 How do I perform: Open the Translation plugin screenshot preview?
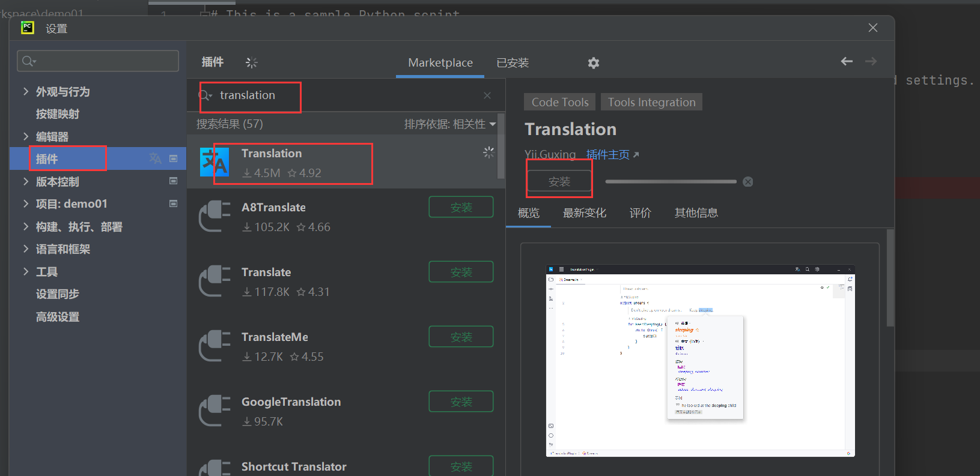[x=700, y=361]
